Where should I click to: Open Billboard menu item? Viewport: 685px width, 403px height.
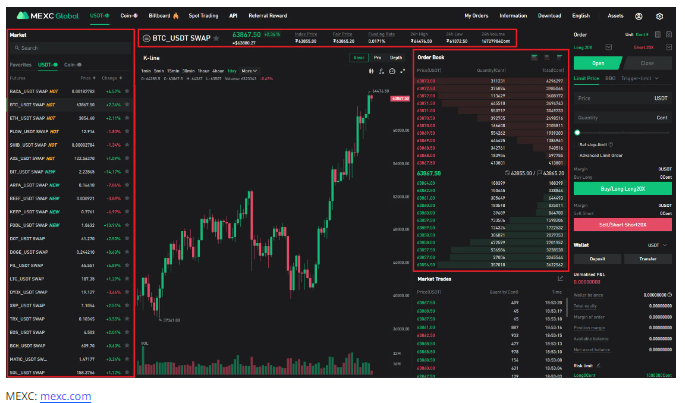[163, 16]
